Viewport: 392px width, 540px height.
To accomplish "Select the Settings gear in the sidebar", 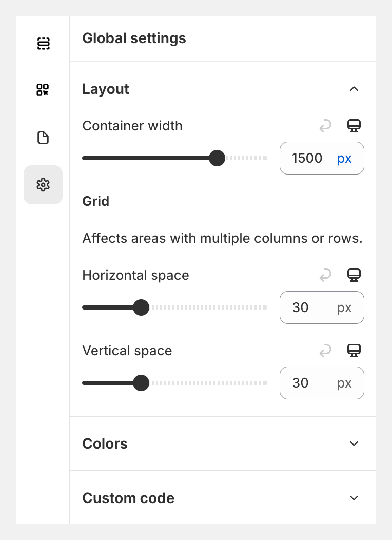I will 43,184.
